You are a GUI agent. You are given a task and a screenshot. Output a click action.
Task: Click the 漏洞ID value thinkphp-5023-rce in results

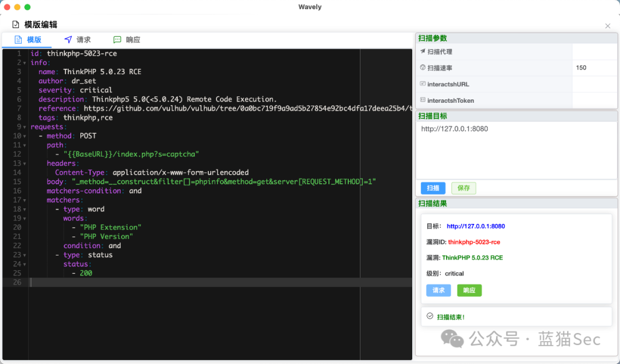coord(474,242)
